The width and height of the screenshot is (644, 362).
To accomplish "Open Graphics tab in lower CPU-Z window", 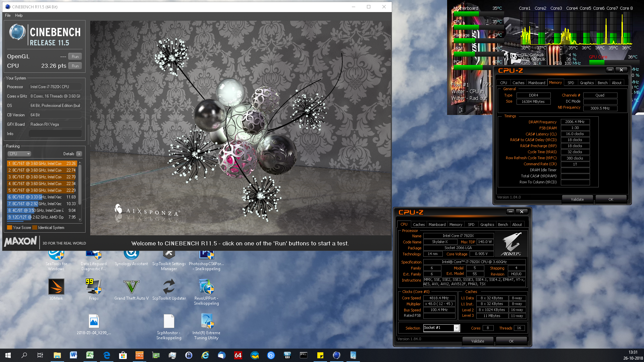I will [487, 225].
